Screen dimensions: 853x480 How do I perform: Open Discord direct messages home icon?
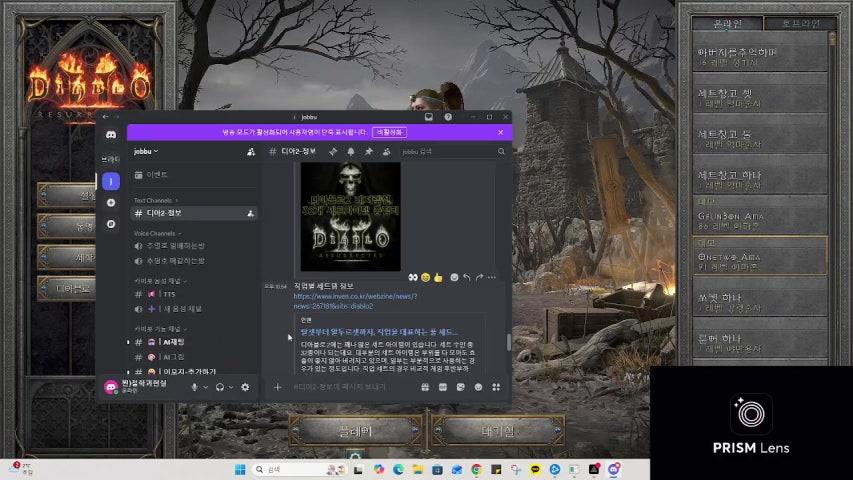pyautogui.click(x=111, y=135)
